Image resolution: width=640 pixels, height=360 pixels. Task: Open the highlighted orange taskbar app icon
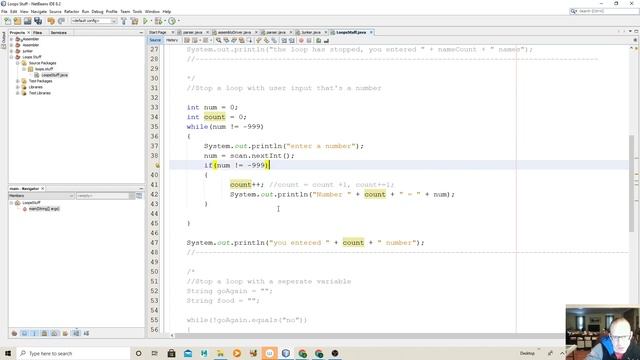coord(269,353)
